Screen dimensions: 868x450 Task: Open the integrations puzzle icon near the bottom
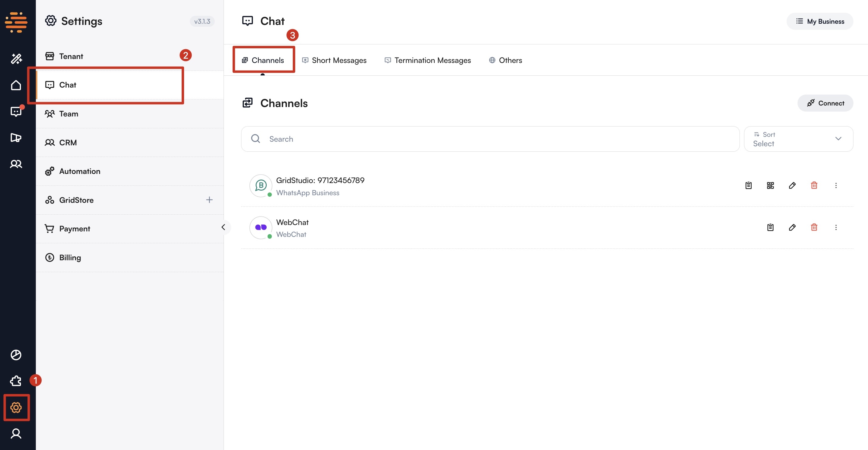15,381
